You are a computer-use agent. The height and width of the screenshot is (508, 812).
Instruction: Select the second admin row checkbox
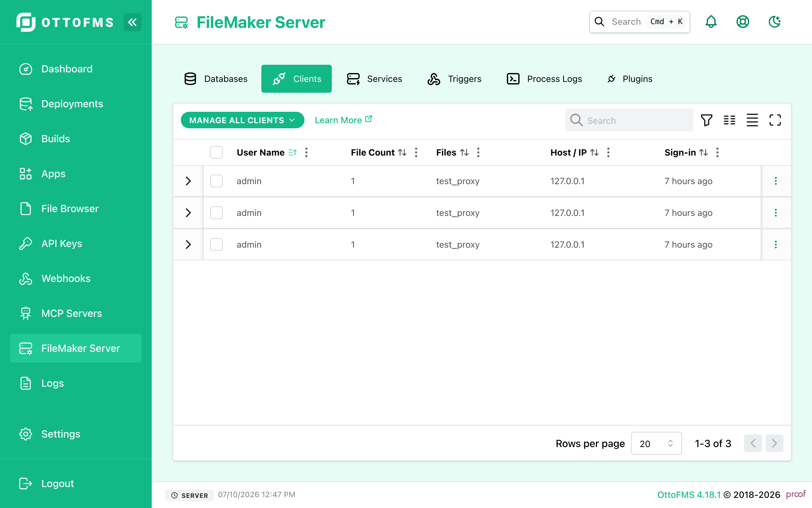pos(216,213)
